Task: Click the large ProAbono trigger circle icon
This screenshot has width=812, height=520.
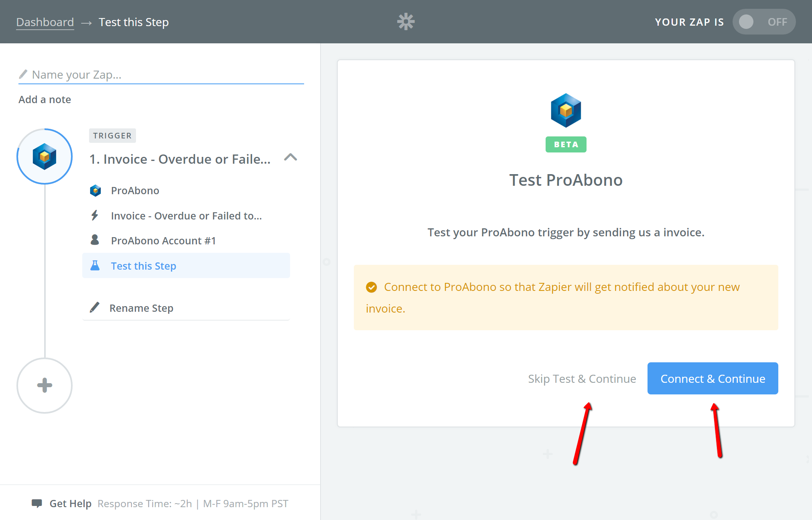Action: click(45, 156)
